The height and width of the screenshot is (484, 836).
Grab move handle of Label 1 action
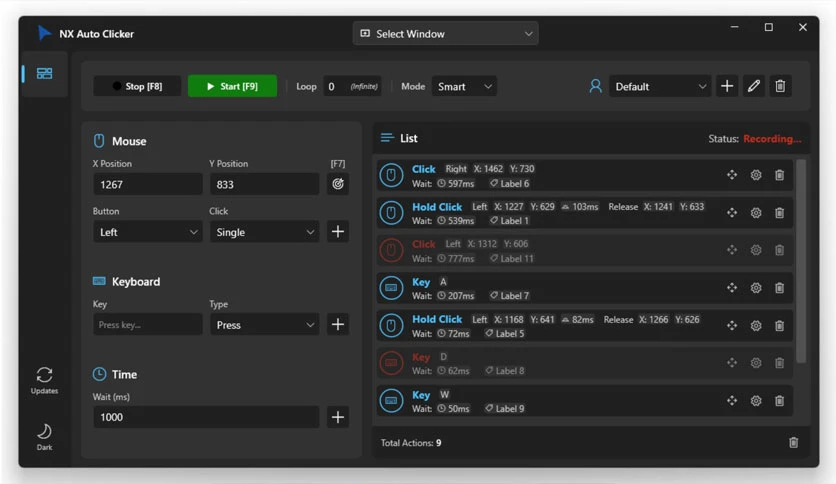tap(732, 213)
